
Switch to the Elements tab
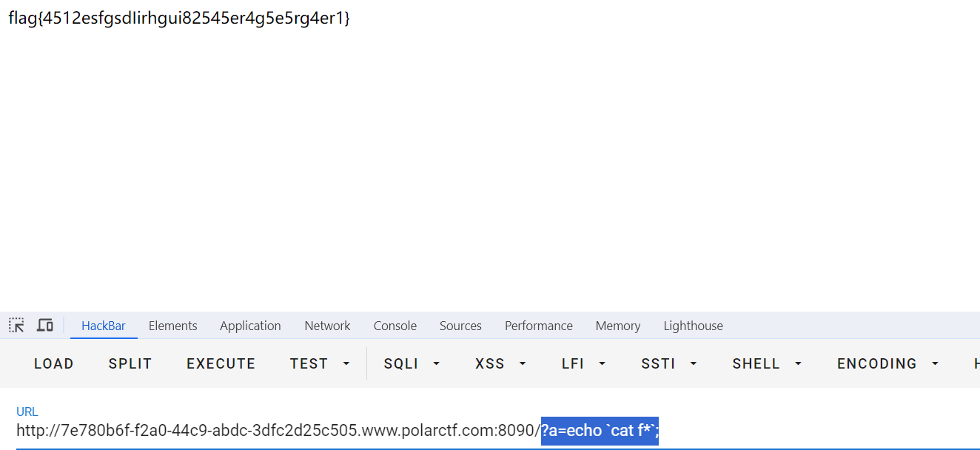172,325
